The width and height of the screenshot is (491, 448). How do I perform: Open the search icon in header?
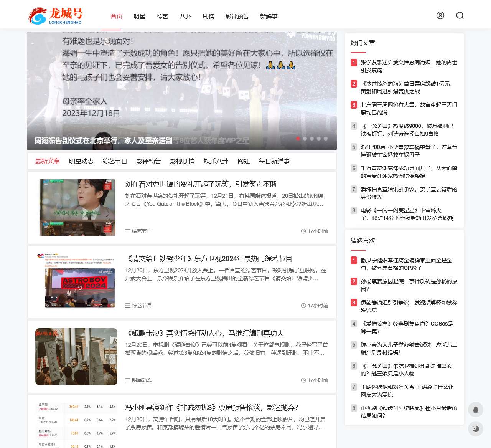(x=460, y=15)
